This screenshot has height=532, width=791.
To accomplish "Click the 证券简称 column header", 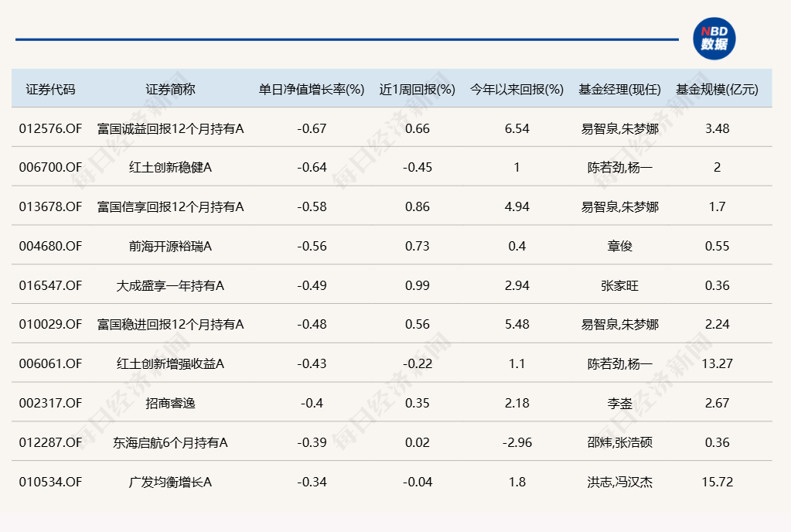I will pos(170,89).
